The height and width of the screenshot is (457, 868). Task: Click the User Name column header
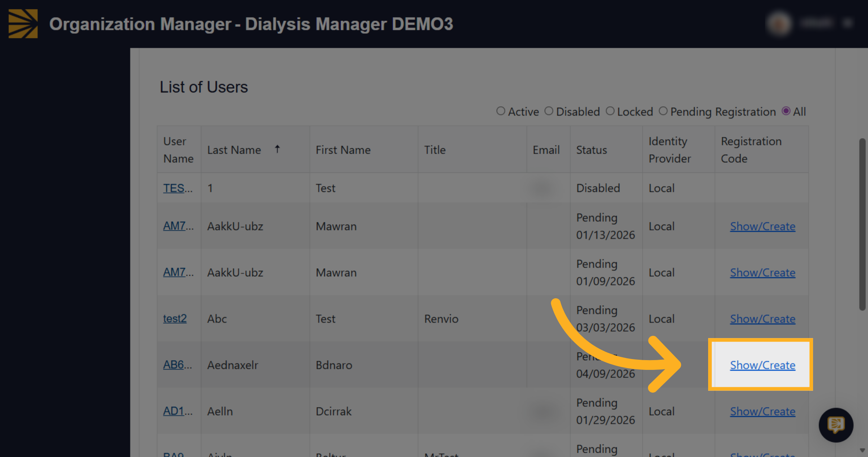[178, 150]
